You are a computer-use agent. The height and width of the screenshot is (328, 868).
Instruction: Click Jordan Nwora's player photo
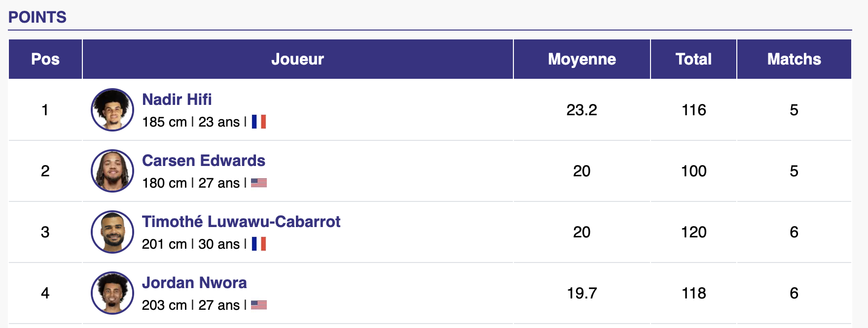[x=112, y=293]
